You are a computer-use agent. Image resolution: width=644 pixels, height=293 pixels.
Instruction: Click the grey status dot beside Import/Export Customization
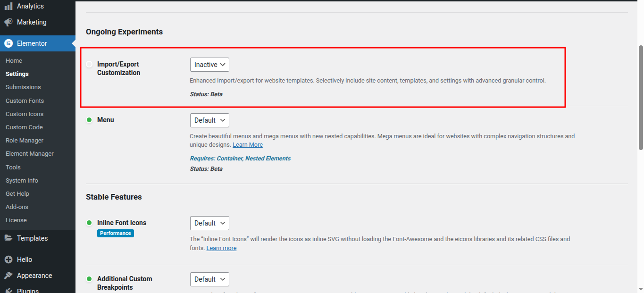[x=89, y=64]
